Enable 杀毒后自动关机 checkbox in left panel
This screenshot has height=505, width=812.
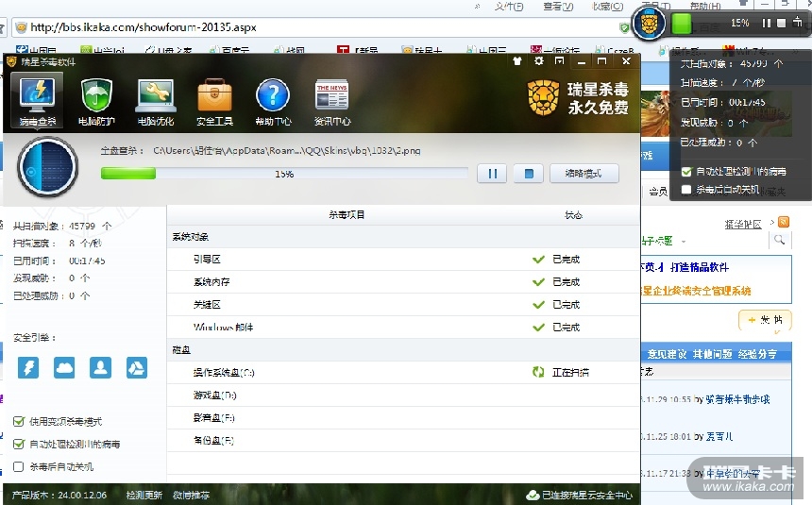click(x=19, y=466)
